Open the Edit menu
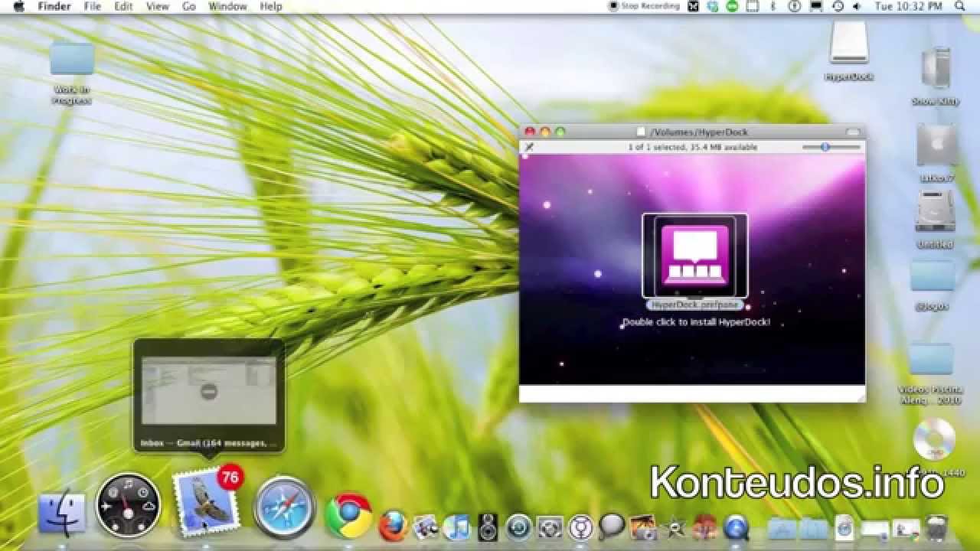This screenshot has height=551, width=980. (123, 6)
